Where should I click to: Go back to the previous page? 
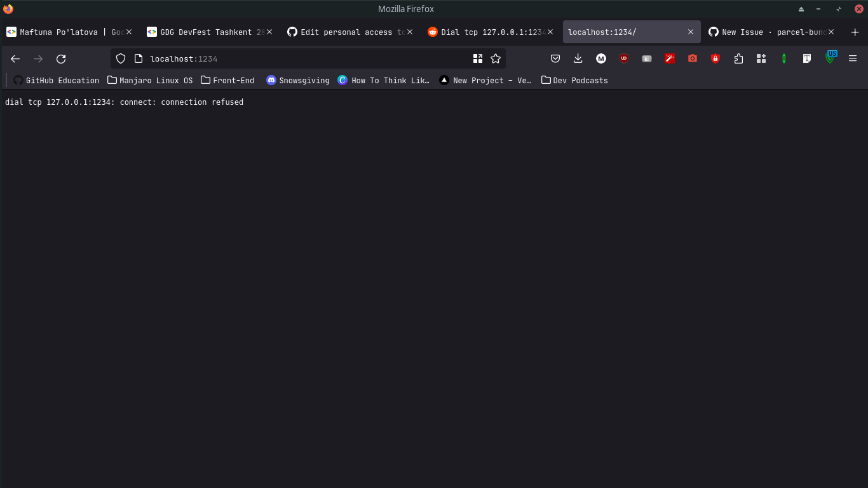(15, 58)
